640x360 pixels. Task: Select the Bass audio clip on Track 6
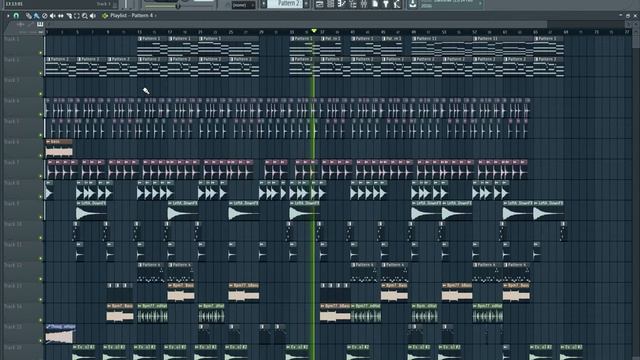(59, 148)
